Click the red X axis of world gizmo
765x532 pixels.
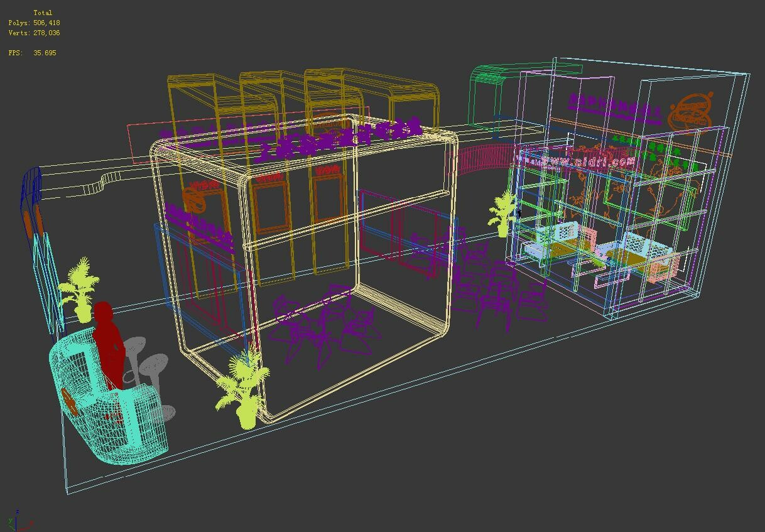click(26, 528)
